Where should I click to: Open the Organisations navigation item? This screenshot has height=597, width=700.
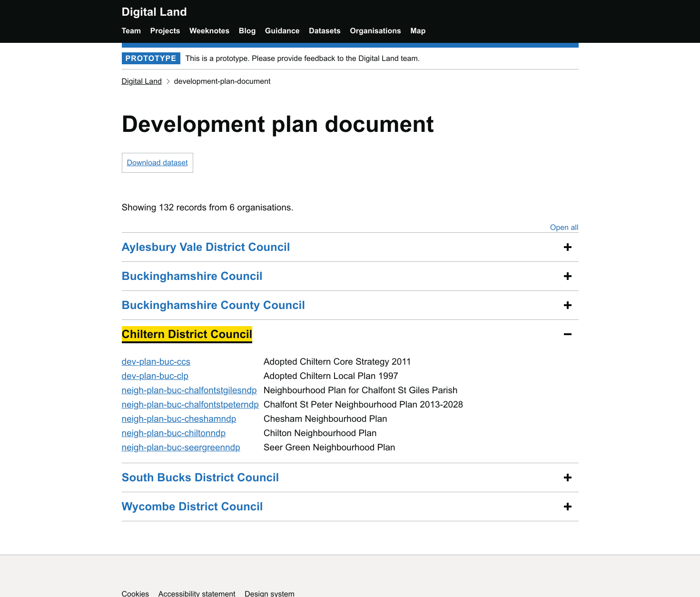click(375, 31)
